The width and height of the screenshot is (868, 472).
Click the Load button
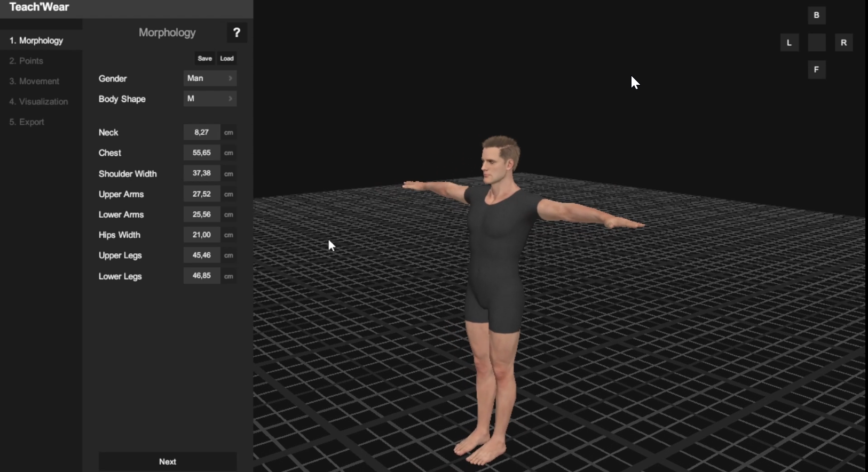pos(227,59)
